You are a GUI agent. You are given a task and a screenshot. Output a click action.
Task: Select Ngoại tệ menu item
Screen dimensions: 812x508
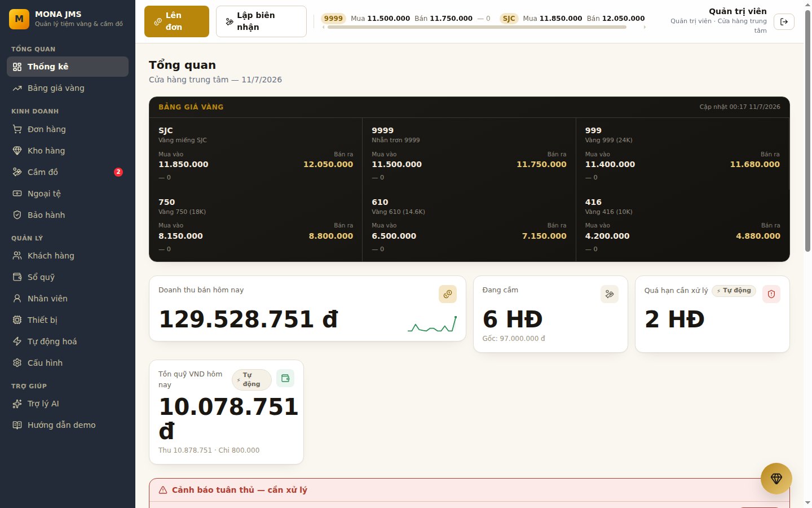click(x=68, y=194)
